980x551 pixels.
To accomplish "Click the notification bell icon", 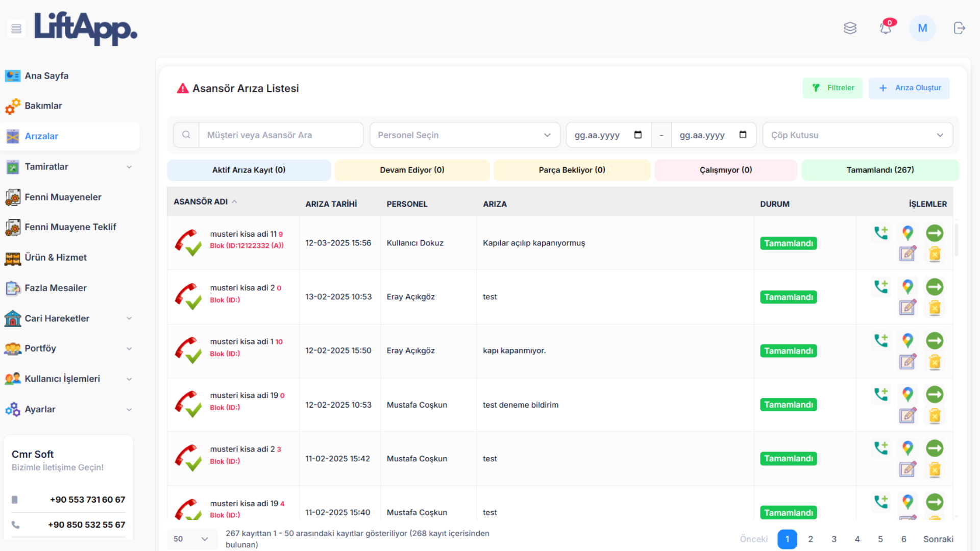I will click(886, 28).
